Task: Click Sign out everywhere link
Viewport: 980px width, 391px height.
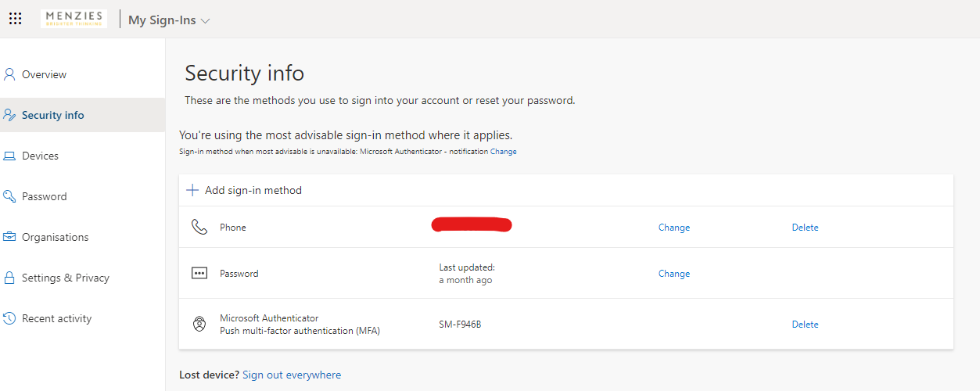Action: pos(292,375)
